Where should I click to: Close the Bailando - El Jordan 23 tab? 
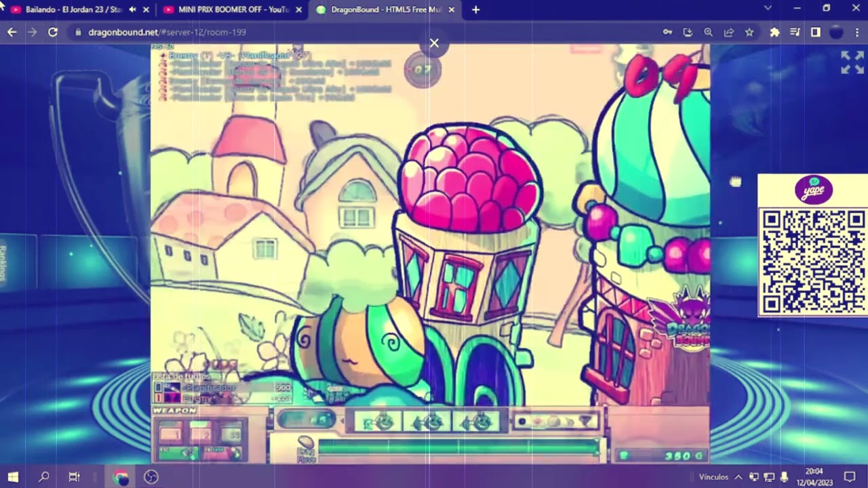coord(146,9)
